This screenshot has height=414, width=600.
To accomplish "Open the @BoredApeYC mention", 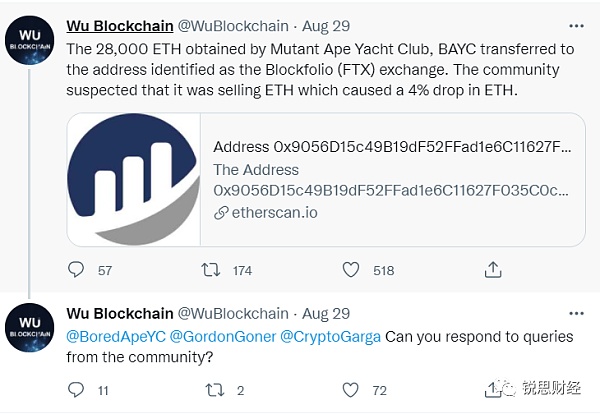I will pyautogui.click(x=111, y=336).
